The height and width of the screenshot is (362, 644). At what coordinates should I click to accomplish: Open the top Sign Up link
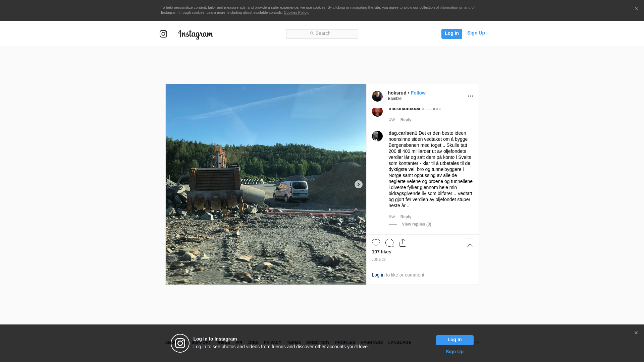[476, 33]
